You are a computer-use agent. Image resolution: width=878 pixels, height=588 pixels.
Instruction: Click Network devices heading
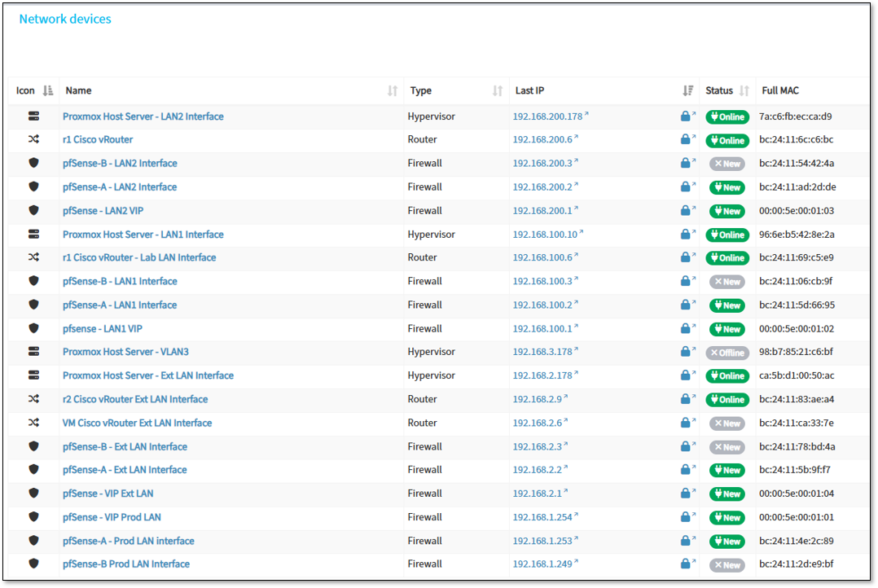click(65, 19)
